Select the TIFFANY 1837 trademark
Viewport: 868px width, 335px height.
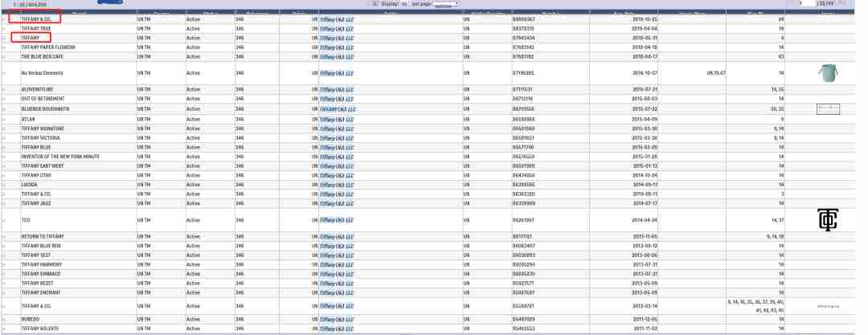(36, 255)
